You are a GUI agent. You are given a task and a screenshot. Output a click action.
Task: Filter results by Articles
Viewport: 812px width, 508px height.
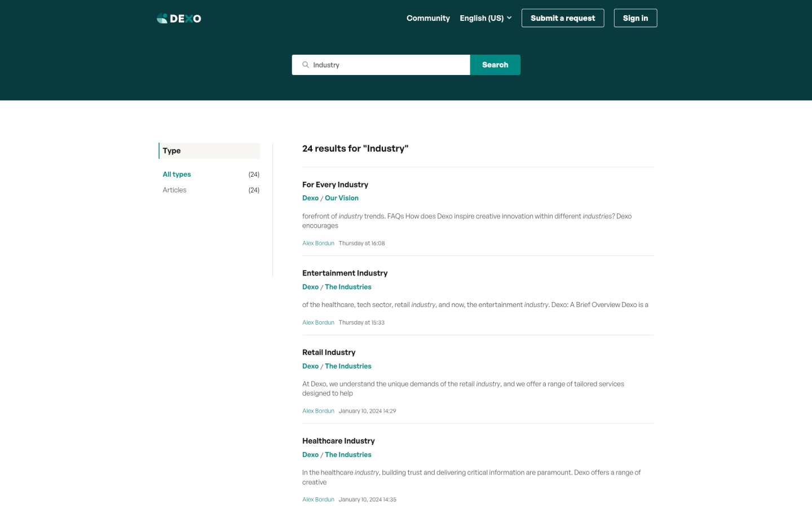[x=174, y=190]
